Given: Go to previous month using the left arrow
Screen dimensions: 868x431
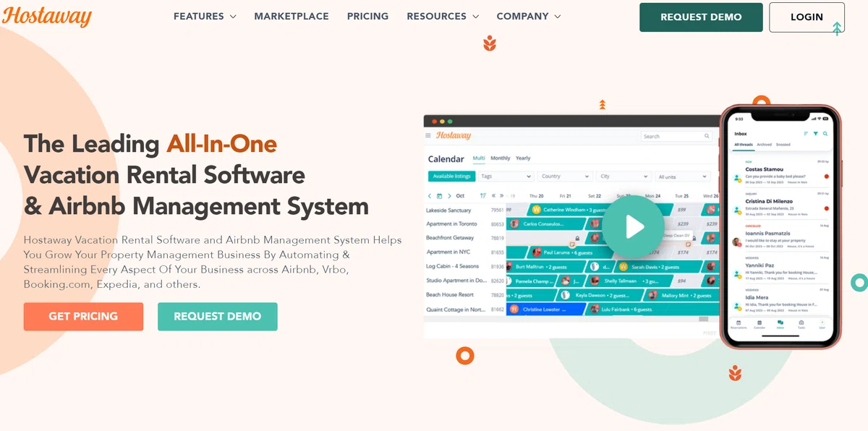Looking at the screenshot, I should pyautogui.click(x=430, y=196).
